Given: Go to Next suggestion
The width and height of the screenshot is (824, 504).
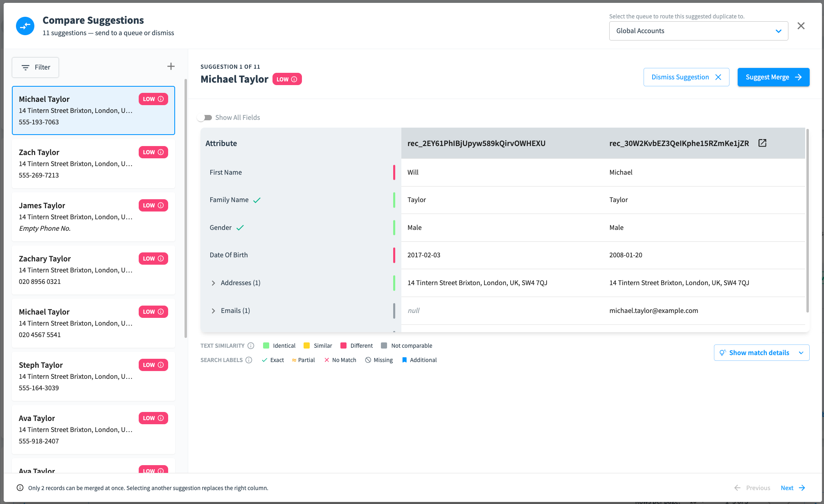Looking at the screenshot, I should pyautogui.click(x=793, y=488).
